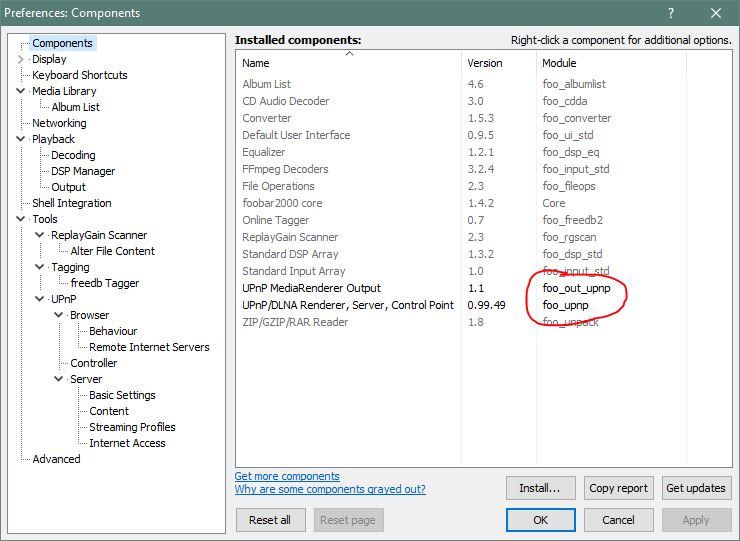This screenshot has height=541, width=740.
Task: Select foobar2000 core component row
Action: click(x=484, y=203)
